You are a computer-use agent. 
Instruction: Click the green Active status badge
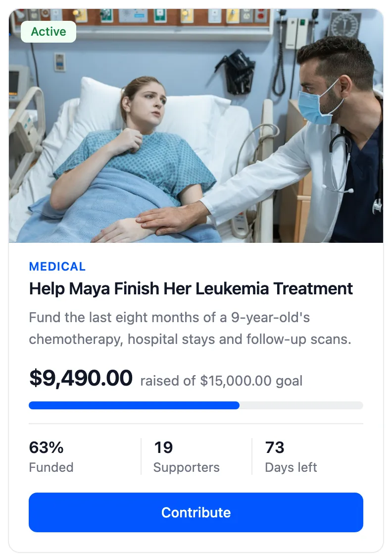point(49,32)
